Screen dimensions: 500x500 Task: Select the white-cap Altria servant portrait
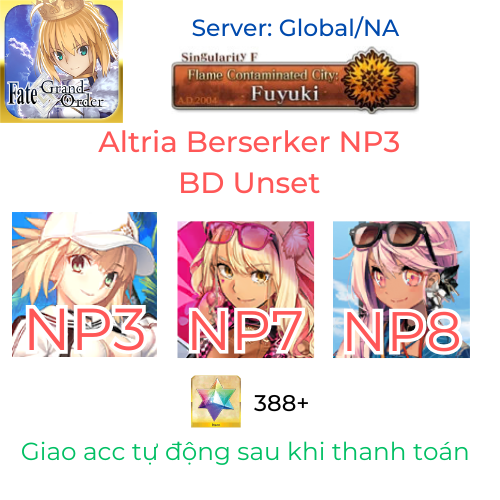click(x=84, y=284)
